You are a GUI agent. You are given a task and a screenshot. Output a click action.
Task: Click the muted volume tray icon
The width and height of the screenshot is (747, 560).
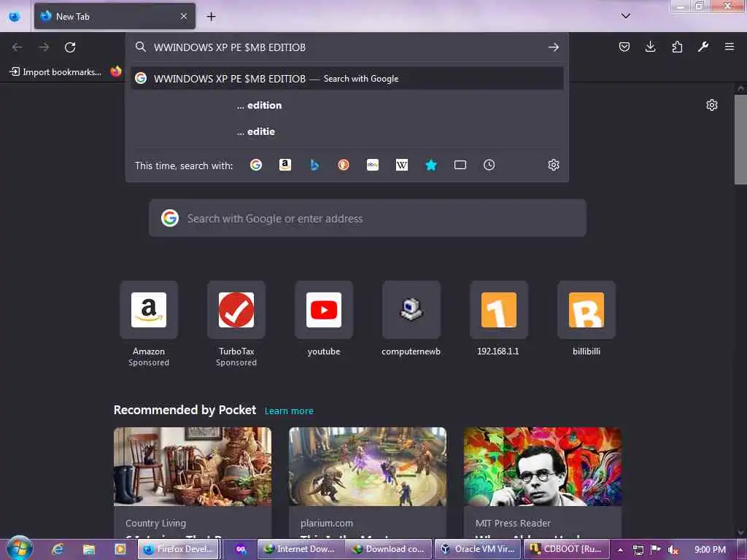coord(673,550)
